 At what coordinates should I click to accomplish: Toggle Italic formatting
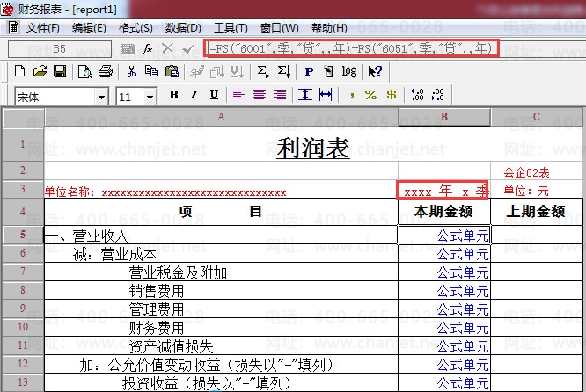192,95
